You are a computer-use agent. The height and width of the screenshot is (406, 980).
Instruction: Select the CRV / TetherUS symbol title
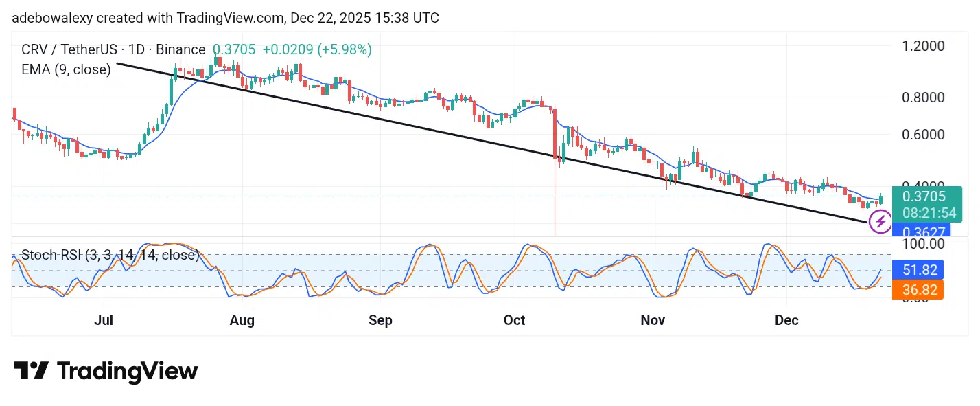pyautogui.click(x=113, y=49)
